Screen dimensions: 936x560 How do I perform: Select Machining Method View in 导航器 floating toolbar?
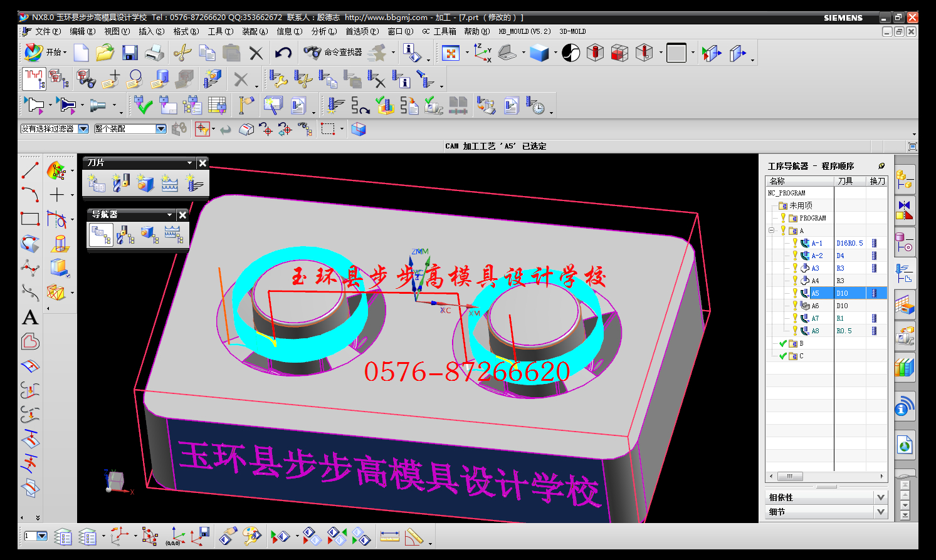coord(174,235)
